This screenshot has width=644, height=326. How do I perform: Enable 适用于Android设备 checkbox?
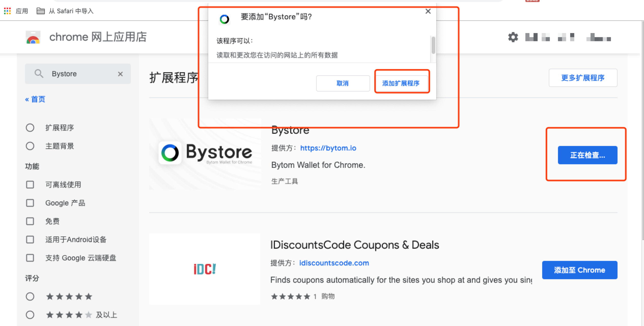(30, 240)
